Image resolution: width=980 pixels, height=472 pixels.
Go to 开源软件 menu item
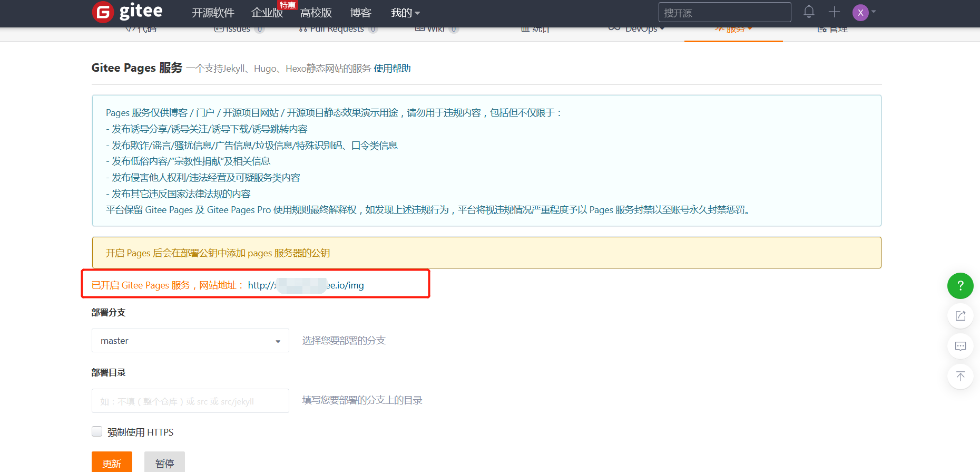tap(213, 13)
